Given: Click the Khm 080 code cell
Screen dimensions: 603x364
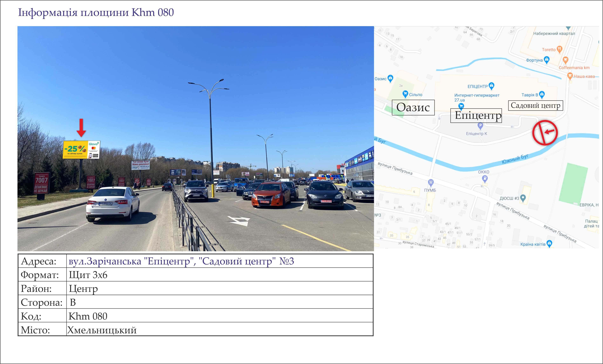Looking at the screenshot, I should click(88, 316).
